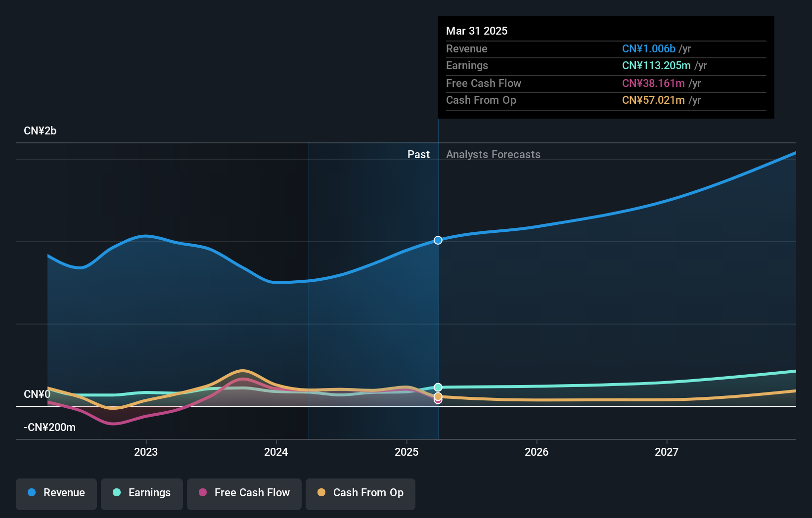The height and width of the screenshot is (518, 812).
Task: Click the Mar 31 2025 tooltip date
Action: coord(477,31)
